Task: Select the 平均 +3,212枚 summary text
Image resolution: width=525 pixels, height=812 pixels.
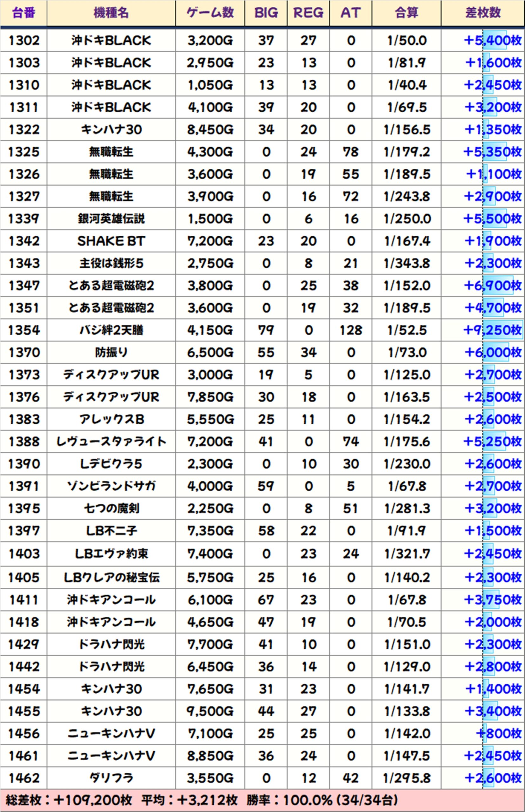Action: tap(189, 800)
